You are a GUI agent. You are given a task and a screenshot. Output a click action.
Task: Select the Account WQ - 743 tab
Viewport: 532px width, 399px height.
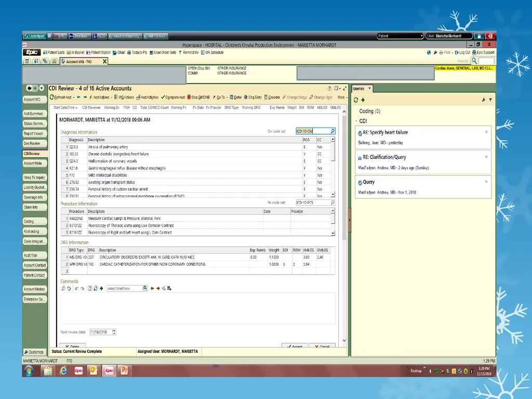pyautogui.click(x=84, y=61)
